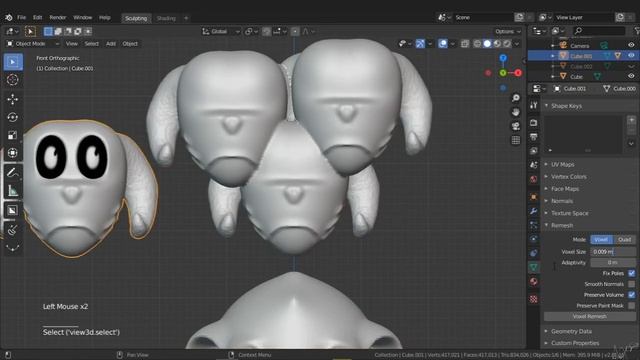Toggle Fix Poles checkbox
The image size is (640, 360).
(x=631, y=273)
